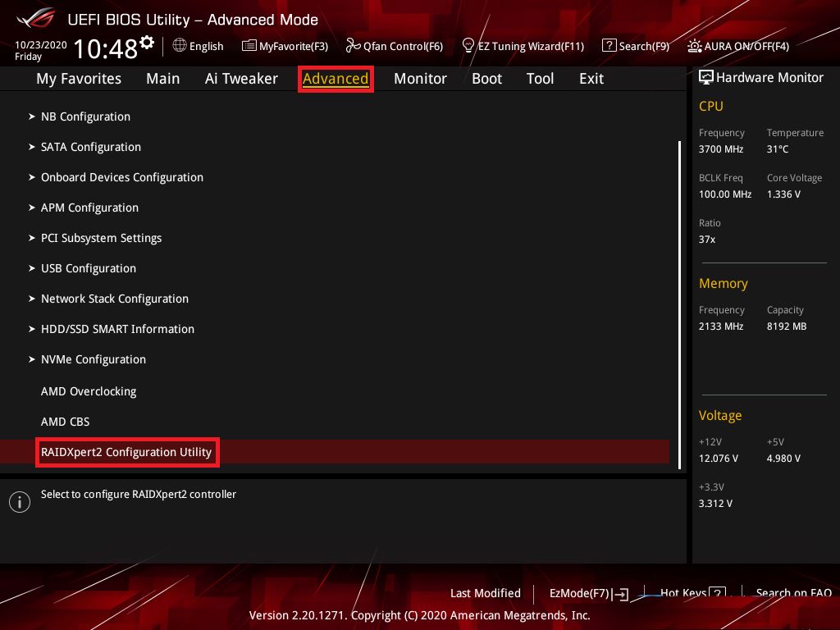Click EZ Tuning Wizard bulb icon
Screen dimensions: 840x630
point(468,46)
